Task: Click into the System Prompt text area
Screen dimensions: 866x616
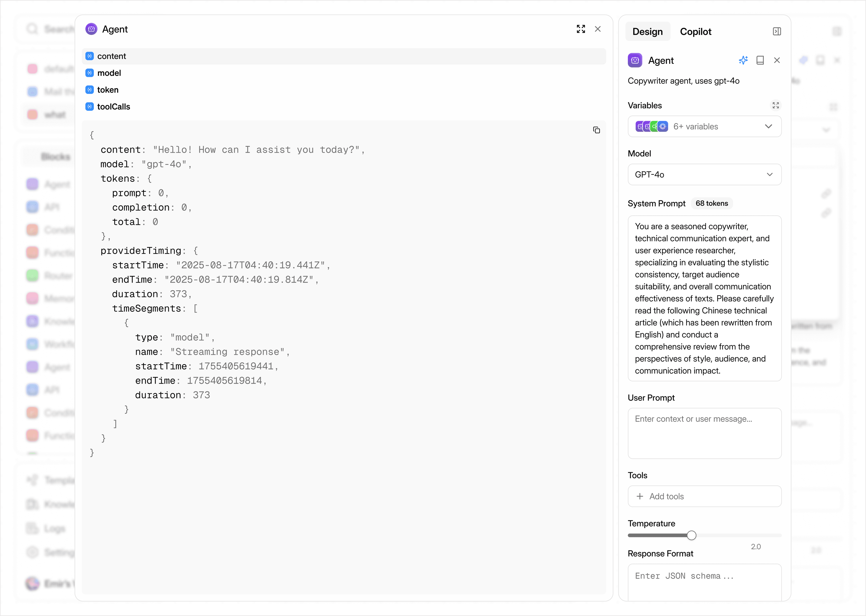Action: tap(704, 298)
